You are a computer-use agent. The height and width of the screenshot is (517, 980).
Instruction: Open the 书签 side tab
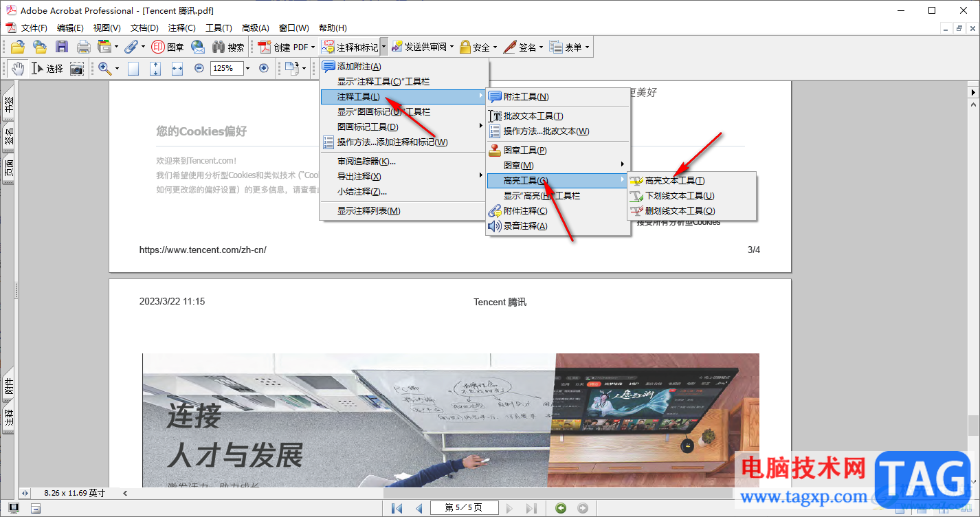[8, 102]
